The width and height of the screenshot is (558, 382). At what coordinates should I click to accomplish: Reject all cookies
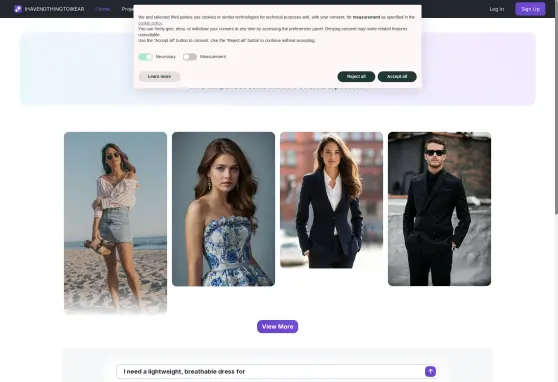(x=356, y=77)
